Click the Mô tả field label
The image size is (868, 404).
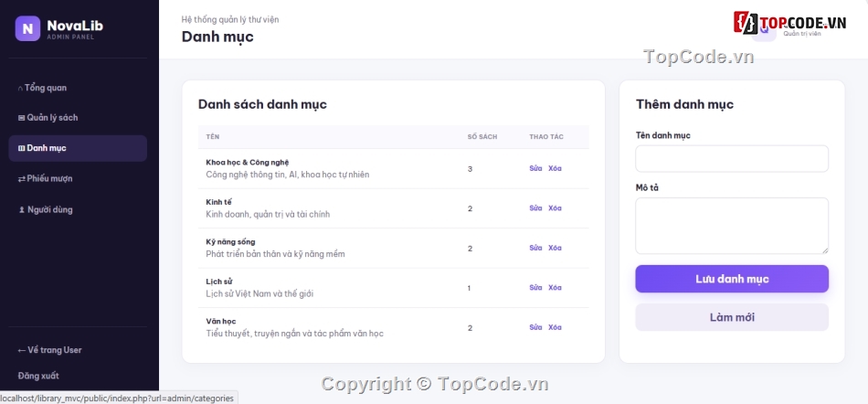click(x=647, y=188)
